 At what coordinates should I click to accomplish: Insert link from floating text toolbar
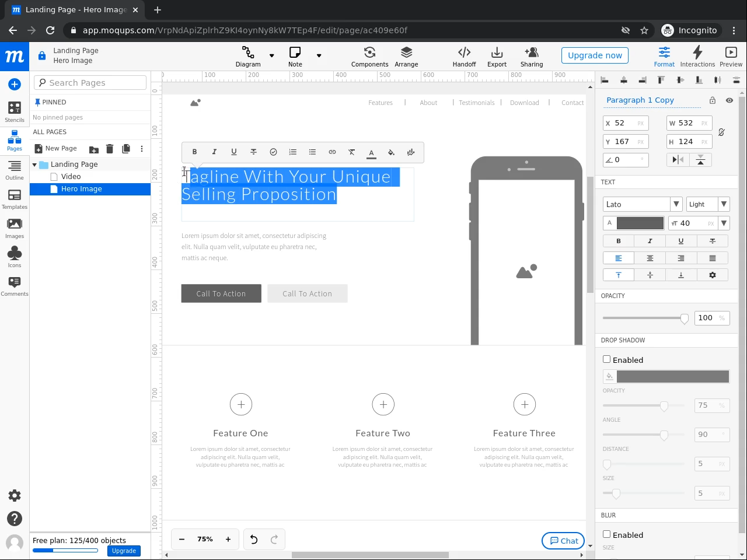coord(332,152)
